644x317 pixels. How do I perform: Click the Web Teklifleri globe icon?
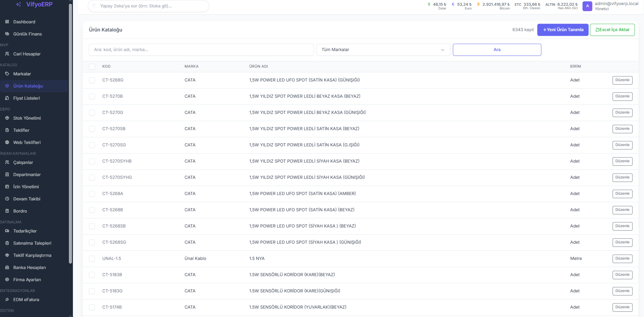point(7,142)
